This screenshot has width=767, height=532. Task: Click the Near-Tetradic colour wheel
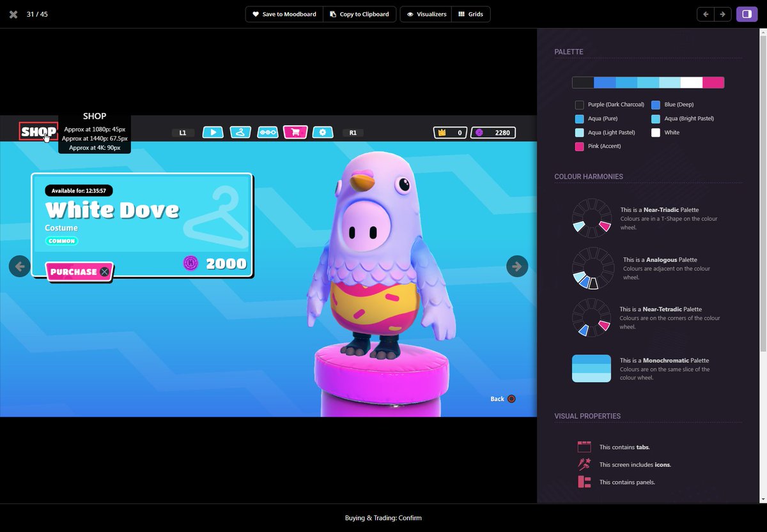pos(591,317)
